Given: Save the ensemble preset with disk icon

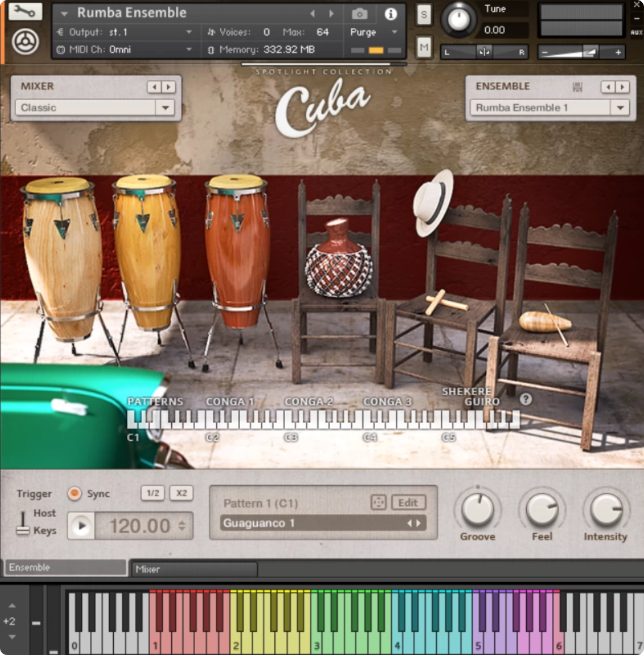Looking at the screenshot, I should [577, 87].
